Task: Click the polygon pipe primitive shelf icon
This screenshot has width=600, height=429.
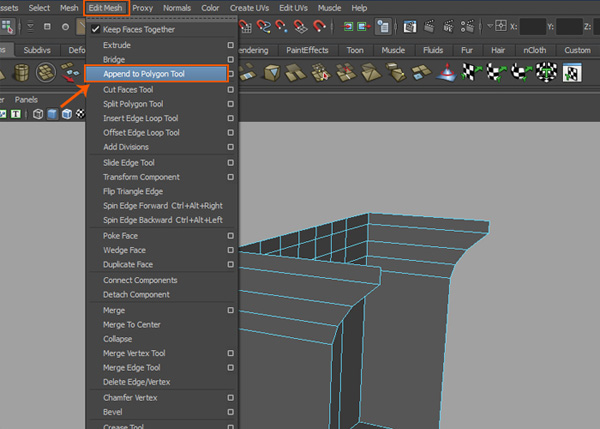Action: point(21,72)
